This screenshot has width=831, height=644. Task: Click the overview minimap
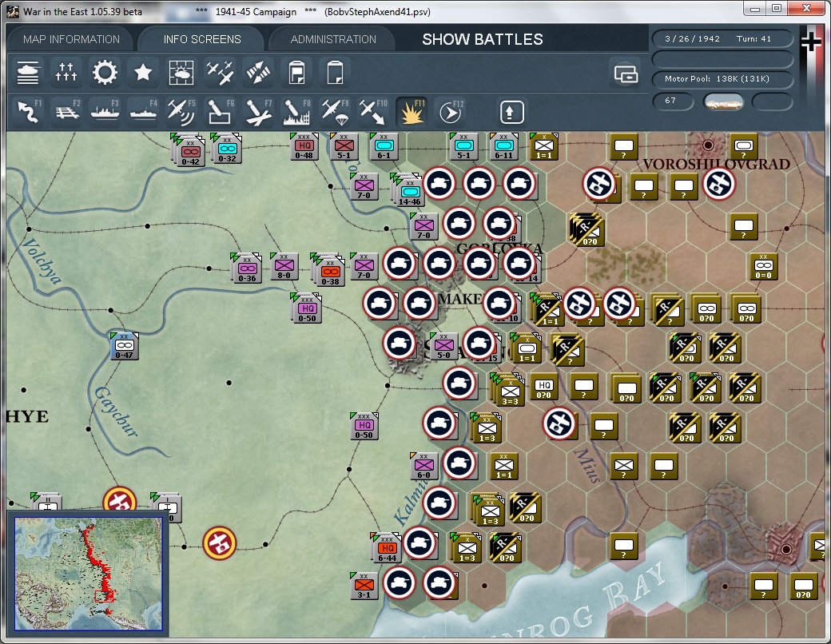coord(89,574)
